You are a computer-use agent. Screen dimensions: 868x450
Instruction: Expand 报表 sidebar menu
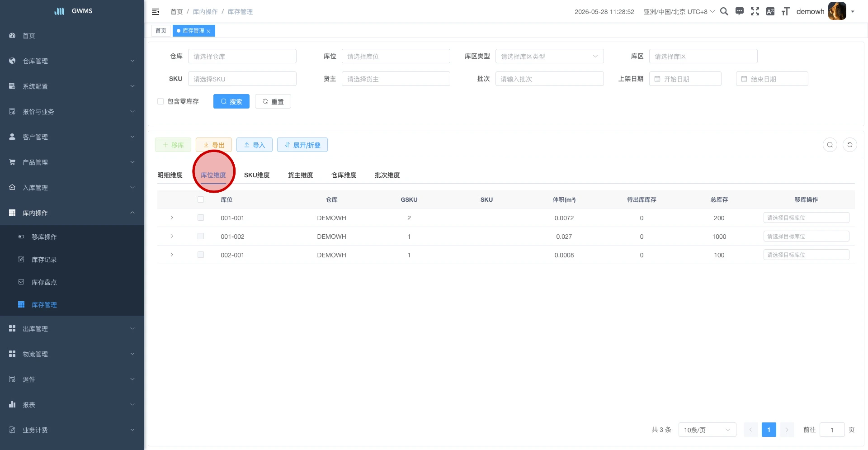click(72, 405)
